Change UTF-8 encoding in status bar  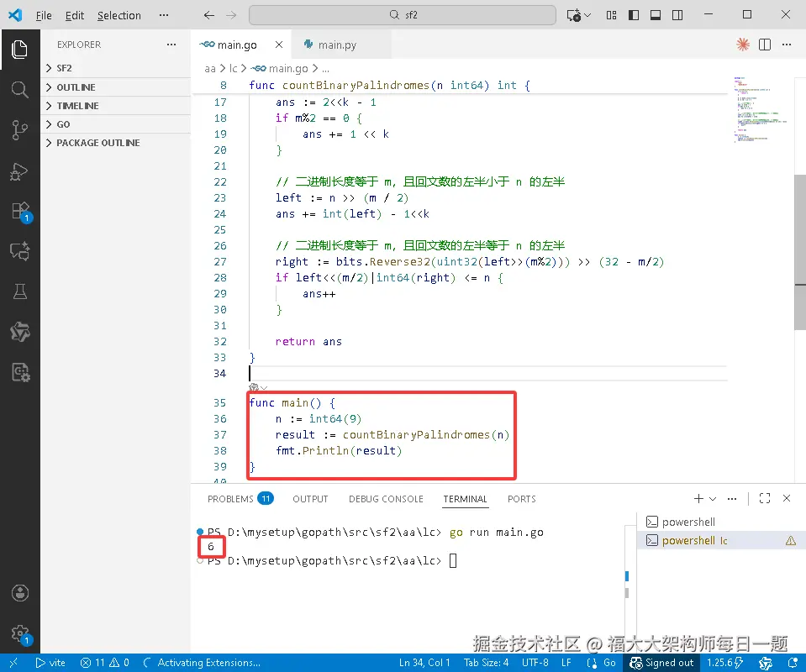coord(535,663)
